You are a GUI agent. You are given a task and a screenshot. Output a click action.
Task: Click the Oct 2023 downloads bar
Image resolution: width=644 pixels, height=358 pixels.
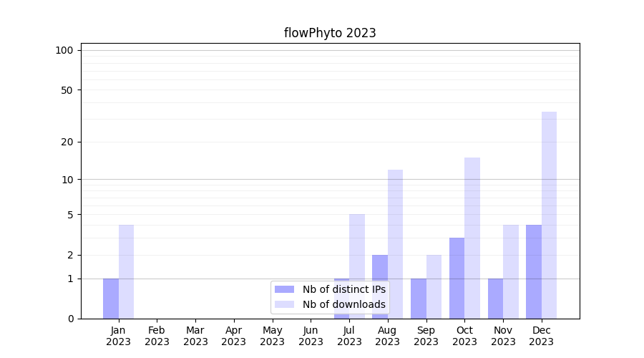pos(472,238)
